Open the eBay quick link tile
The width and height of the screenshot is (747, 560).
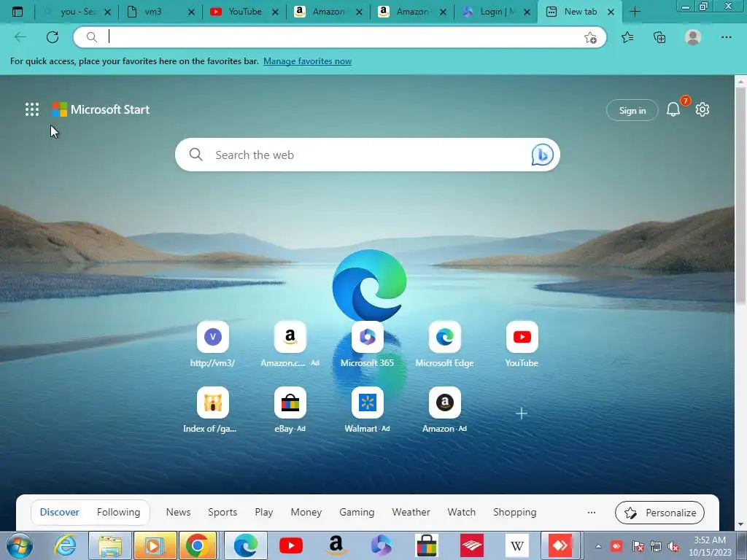coord(290,402)
